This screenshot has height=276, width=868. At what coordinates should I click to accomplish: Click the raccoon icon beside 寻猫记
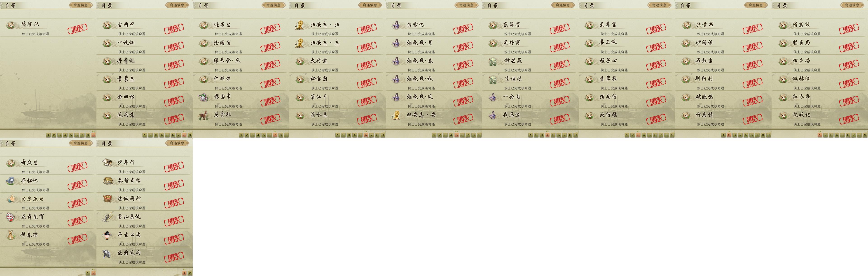pyautogui.click(x=10, y=181)
